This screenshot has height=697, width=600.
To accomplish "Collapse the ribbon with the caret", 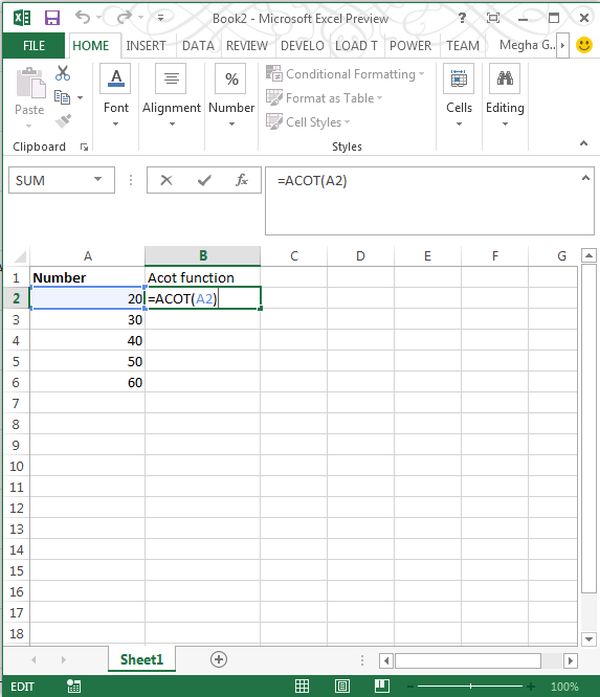I will [584, 143].
